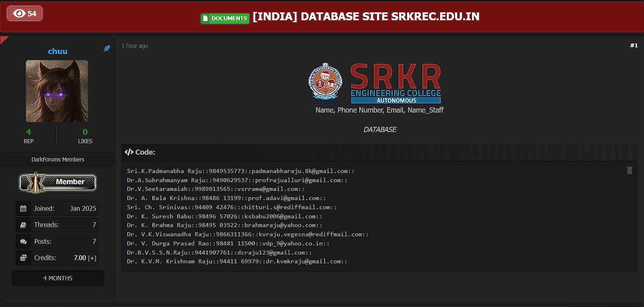The width and height of the screenshot is (644, 307).
Task: Click the Credits coins icon
Action: pos(23,258)
